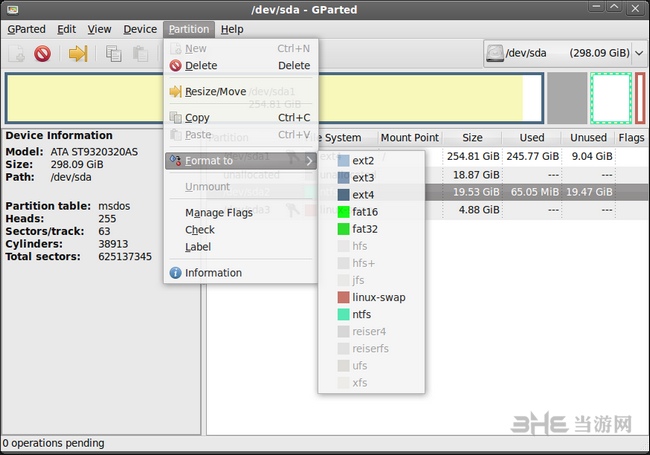Click the msdos partition table value

(114, 206)
